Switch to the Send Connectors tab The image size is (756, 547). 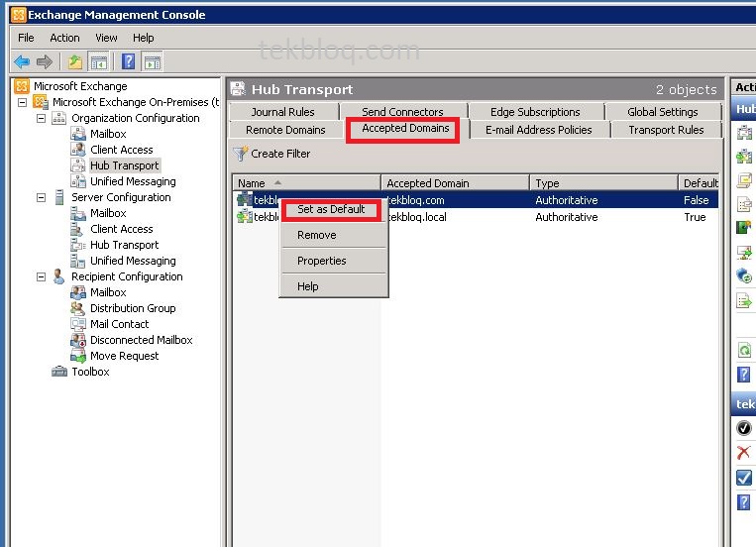pyautogui.click(x=402, y=112)
